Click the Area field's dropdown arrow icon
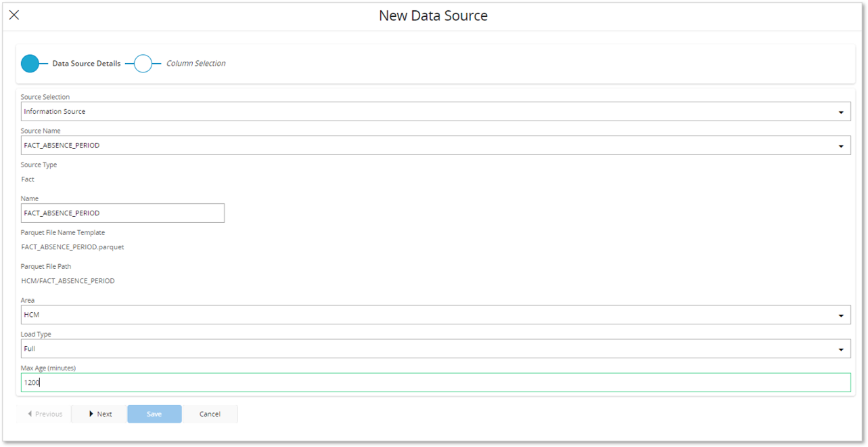The height and width of the screenshot is (447, 868). (x=842, y=314)
